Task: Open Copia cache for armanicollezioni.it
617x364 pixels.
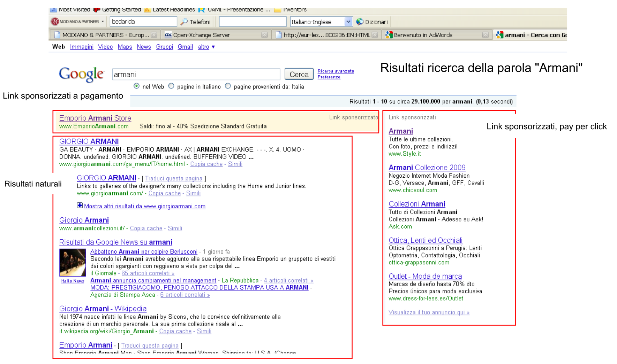Action: [146, 228]
